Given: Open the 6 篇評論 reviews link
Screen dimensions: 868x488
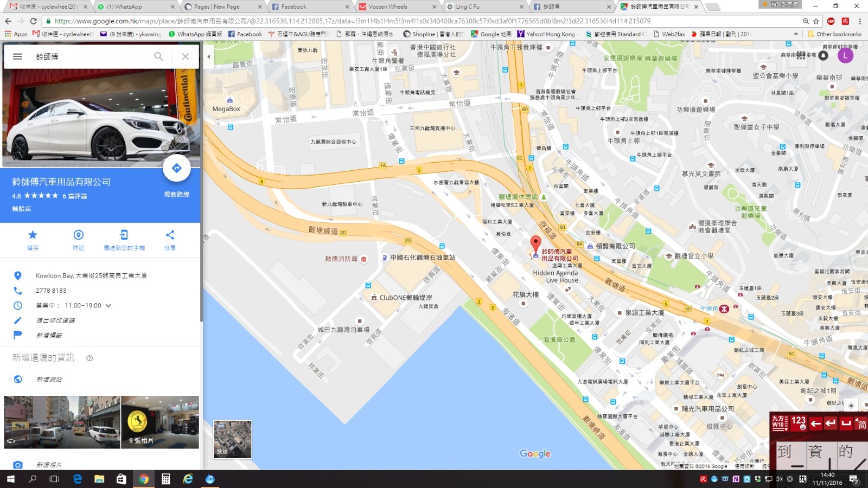Looking at the screenshot, I should pyautogui.click(x=74, y=196).
